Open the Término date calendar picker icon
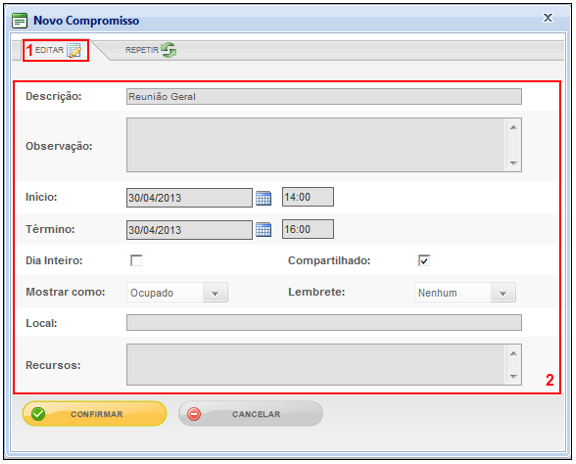576x464 pixels. (263, 230)
